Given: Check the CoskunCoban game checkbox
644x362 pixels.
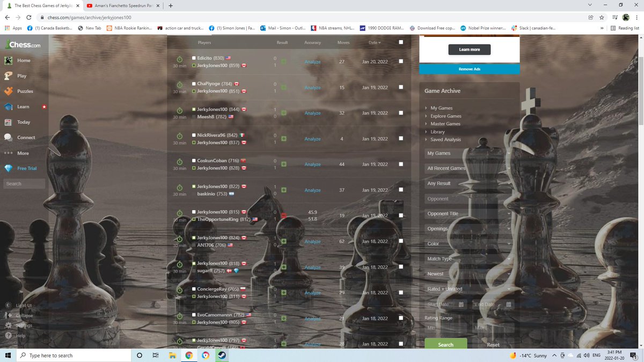Looking at the screenshot, I should 401,164.
